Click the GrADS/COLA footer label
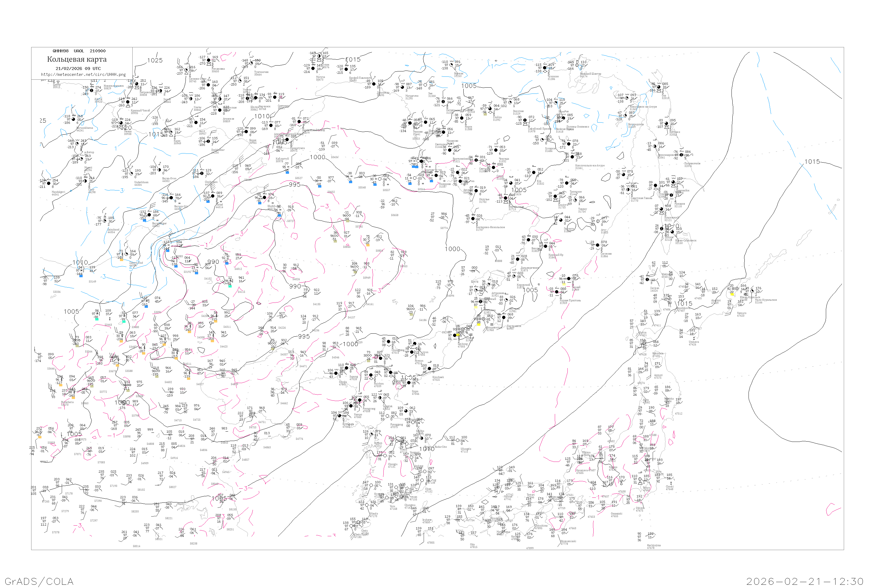Image resolution: width=882 pixels, height=588 pixels. (39, 582)
